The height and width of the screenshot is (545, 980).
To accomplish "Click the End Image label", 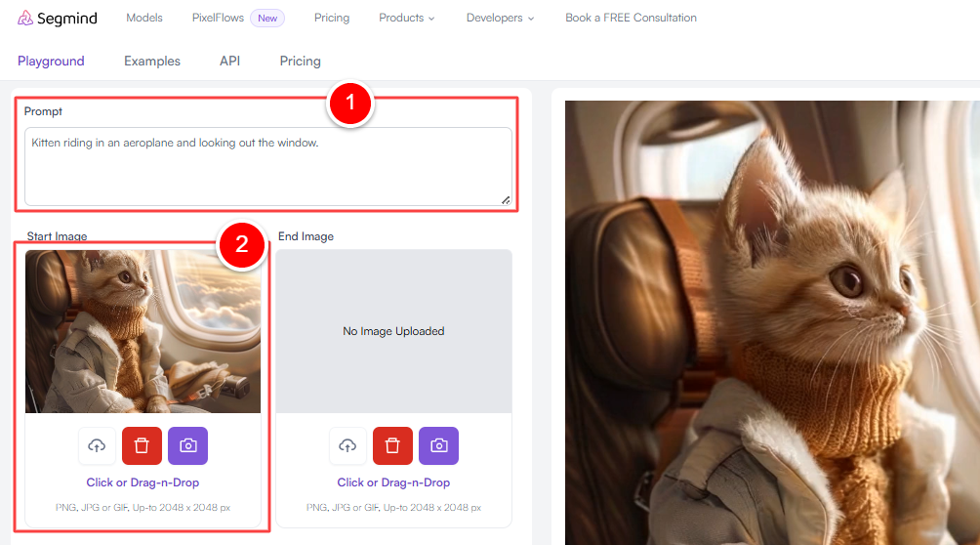I will 306,236.
